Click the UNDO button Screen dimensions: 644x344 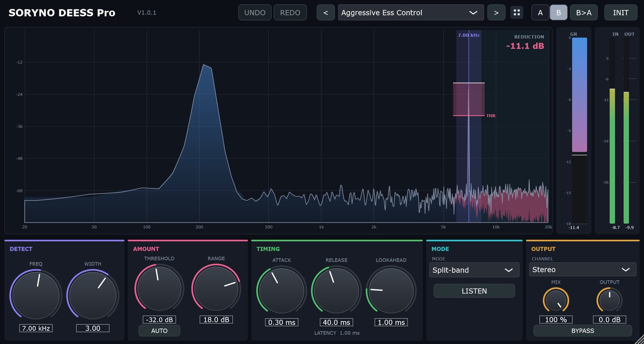point(255,12)
